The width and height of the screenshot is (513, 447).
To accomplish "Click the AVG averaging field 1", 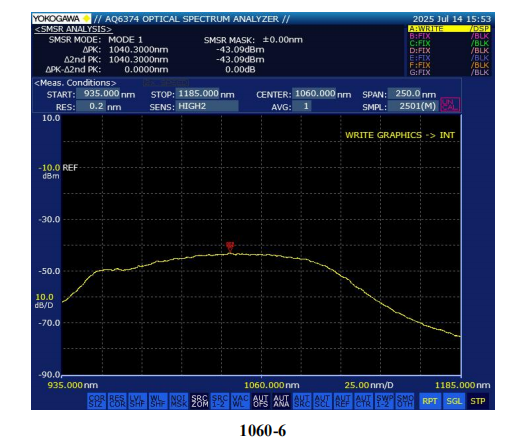I will point(302,106).
